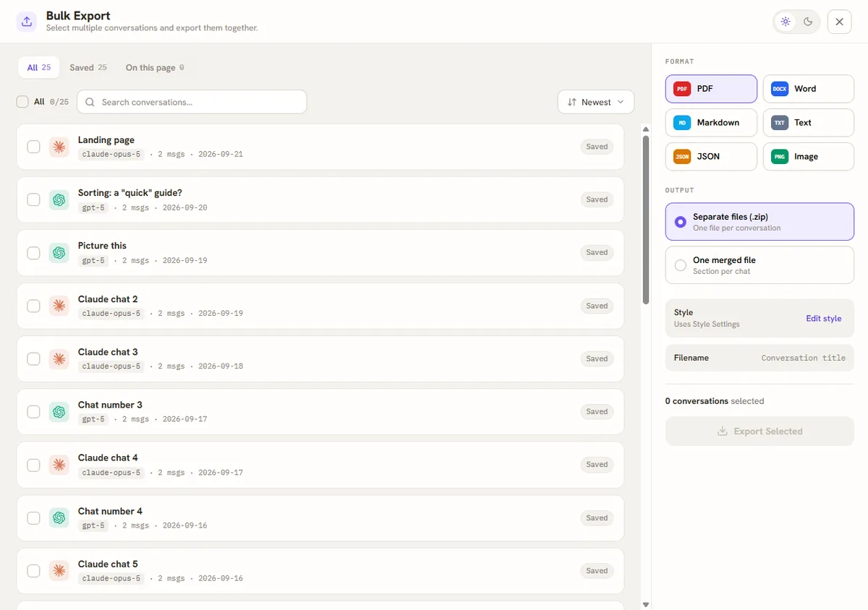
Task: Click the grey TXT Text icon
Action: pyautogui.click(x=780, y=123)
